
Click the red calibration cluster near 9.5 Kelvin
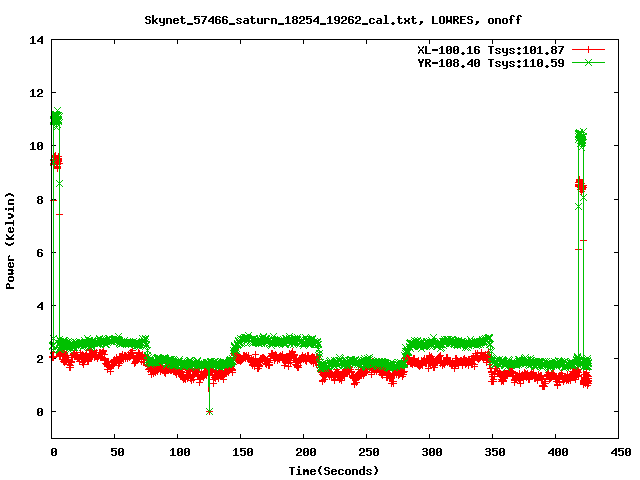coord(56,162)
